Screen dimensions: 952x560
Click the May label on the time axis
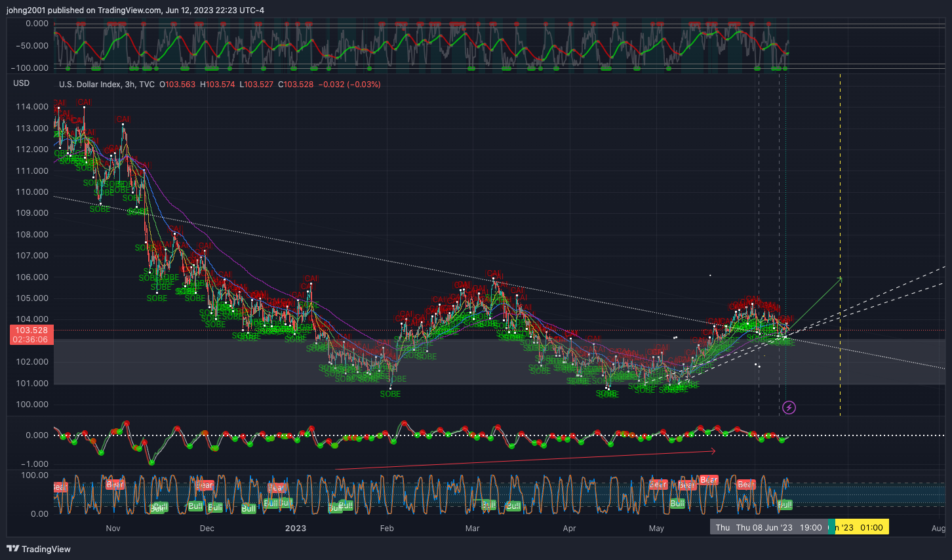pos(656,529)
